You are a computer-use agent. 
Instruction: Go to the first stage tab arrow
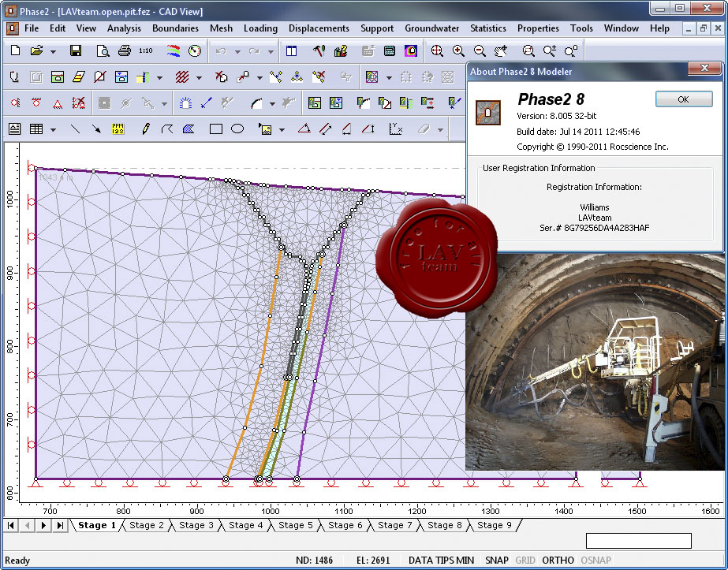coord(11,525)
